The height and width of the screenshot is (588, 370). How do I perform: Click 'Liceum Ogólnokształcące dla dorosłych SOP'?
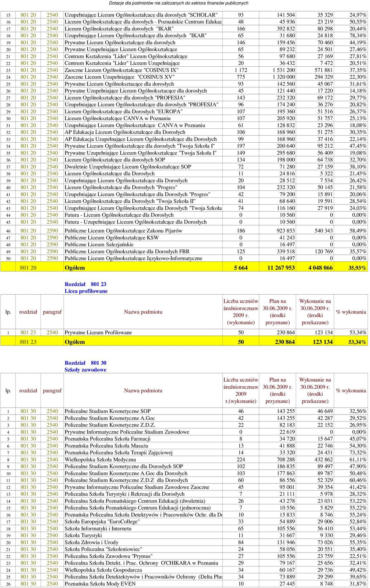tap(115, 160)
